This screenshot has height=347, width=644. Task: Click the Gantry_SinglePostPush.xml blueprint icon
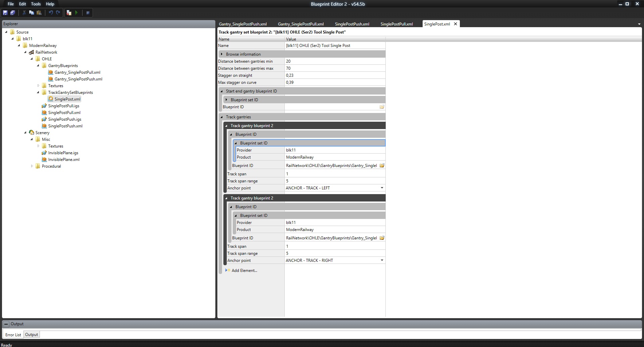tap(51, 79)
